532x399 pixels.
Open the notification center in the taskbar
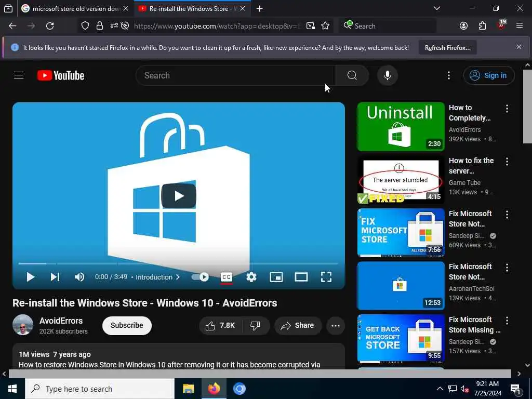coord(515,389)
